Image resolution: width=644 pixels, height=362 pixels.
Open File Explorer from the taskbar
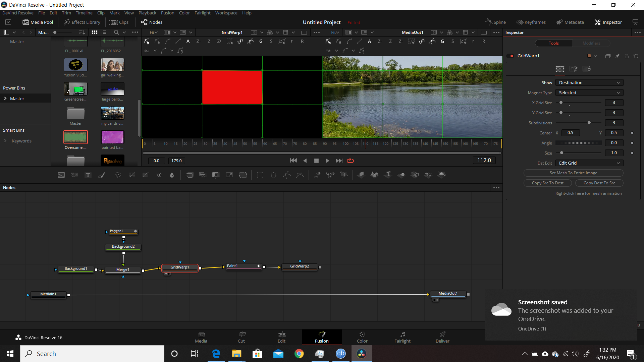(x=236, y=354)
